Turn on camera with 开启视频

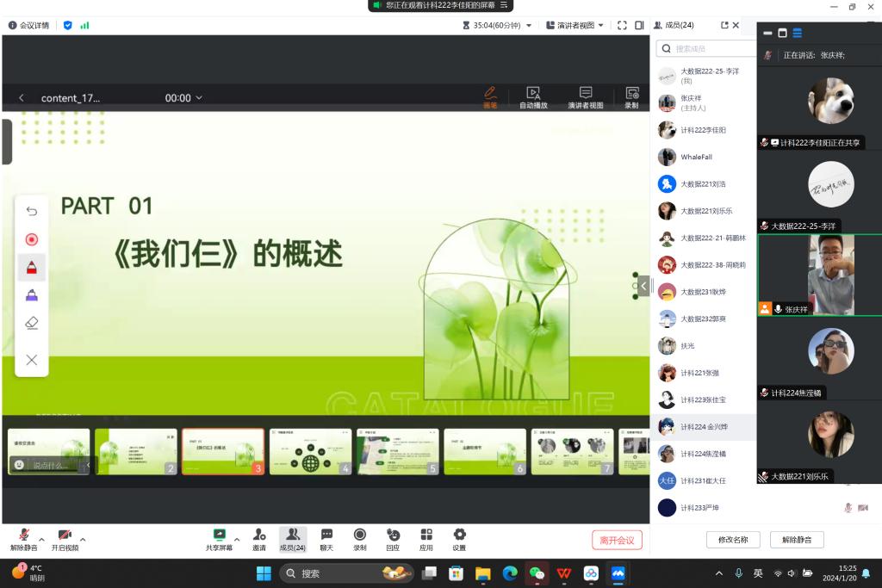65,539
